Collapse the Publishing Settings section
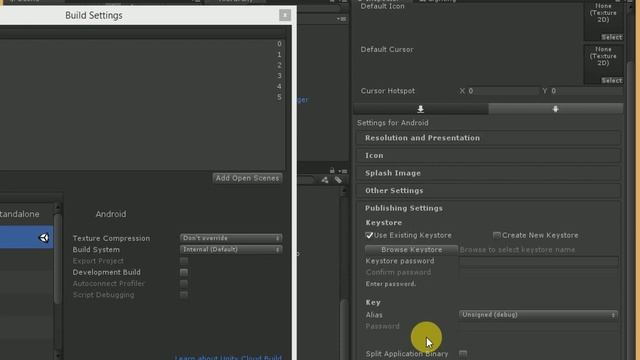 pyautogui.click(x=404, y=208)
